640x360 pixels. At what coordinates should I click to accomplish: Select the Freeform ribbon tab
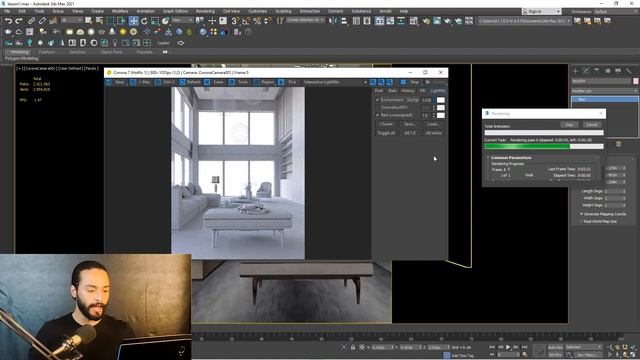pos(47,52)
